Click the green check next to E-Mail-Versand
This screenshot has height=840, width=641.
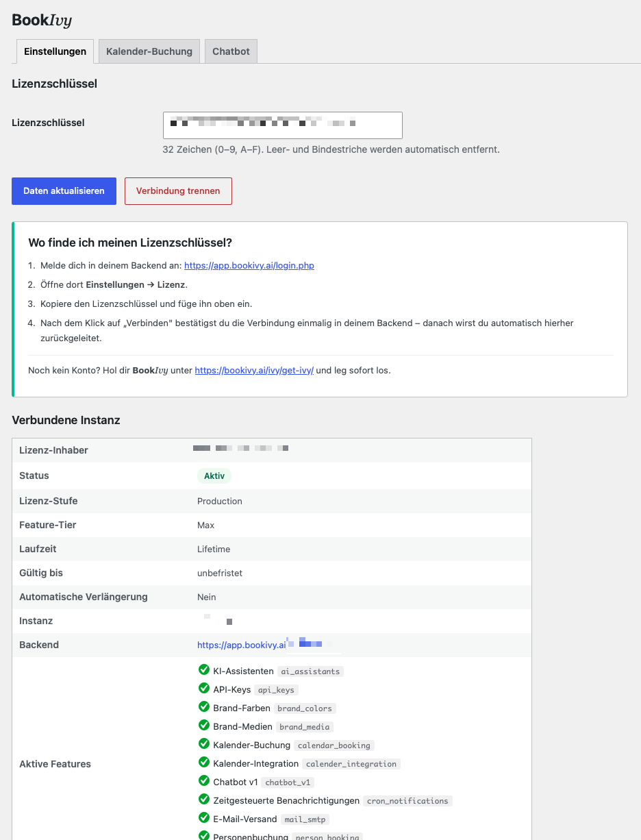pos(203,818)
